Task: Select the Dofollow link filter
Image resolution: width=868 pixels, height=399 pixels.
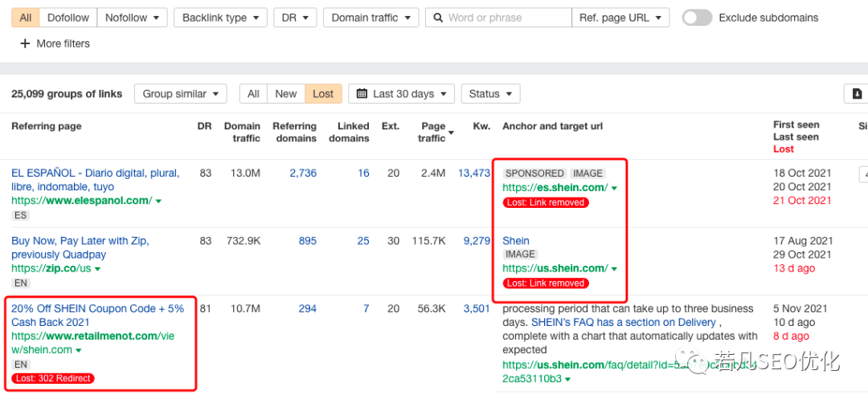Action: [x=68, y=18]
